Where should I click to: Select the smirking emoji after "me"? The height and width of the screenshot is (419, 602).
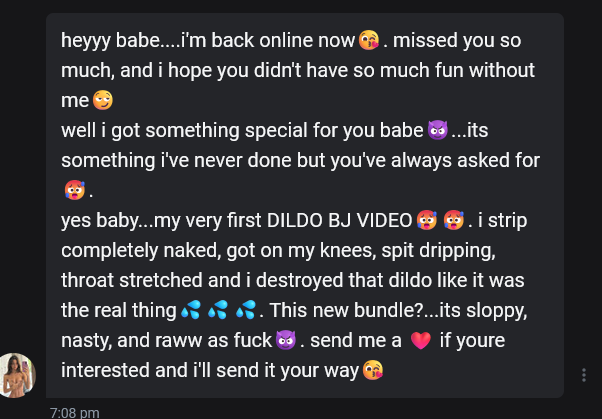pos(103,100)
